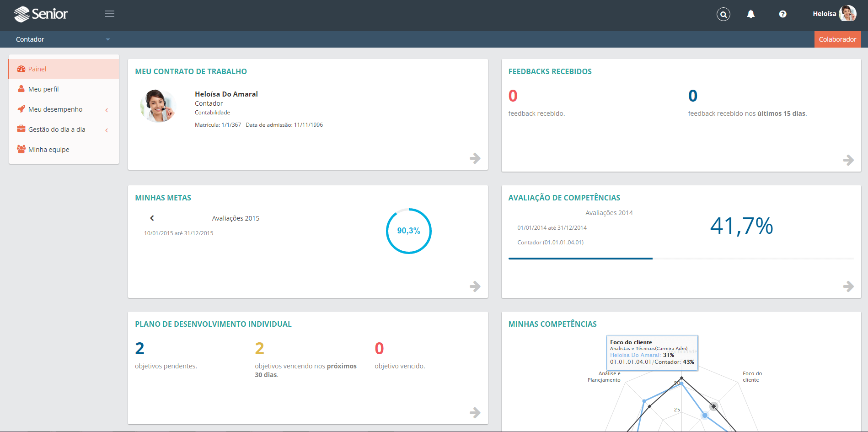Click the Meu desempenho rocket icon
The width and height of the screenshot is (868, 432).
(x=21, y=109)
